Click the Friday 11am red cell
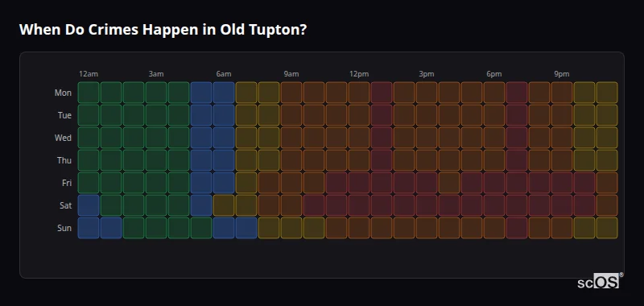 pos(336,183)
